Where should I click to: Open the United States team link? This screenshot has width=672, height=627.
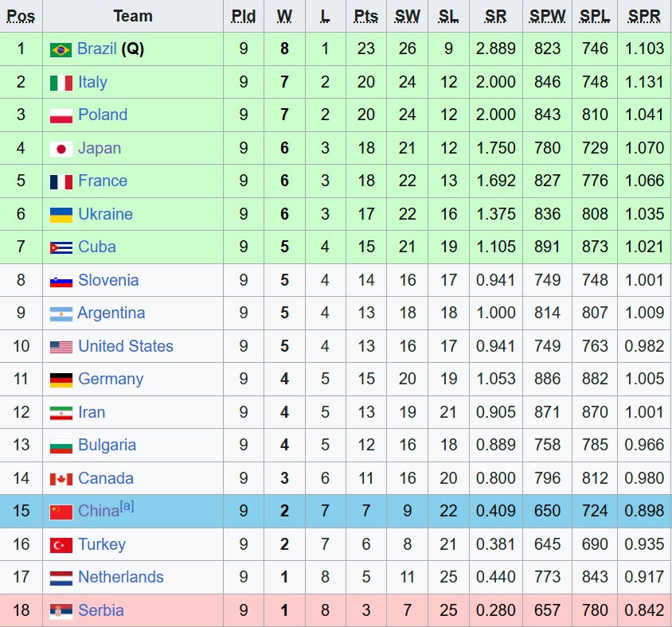(x=126, y=346)
